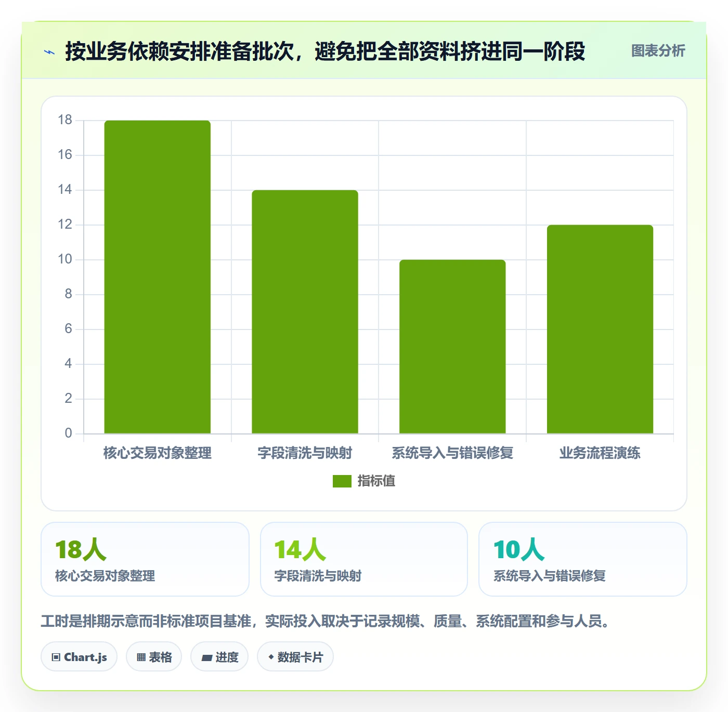This screenshot has width=728, height=712.
Task: Select the 进度 tag chip
Action: tap(219, 657)
